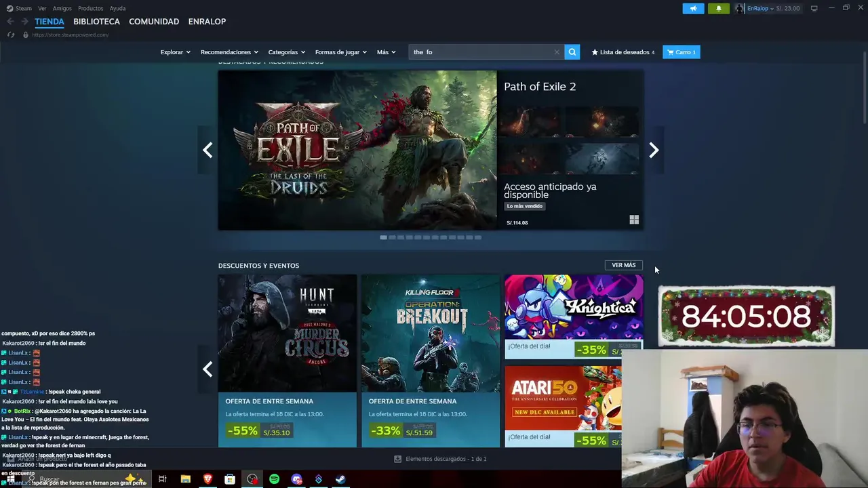This screenshot has width=868, height=488.
Task: Open the OBS taskbar icon
Action: click(252, 479)
